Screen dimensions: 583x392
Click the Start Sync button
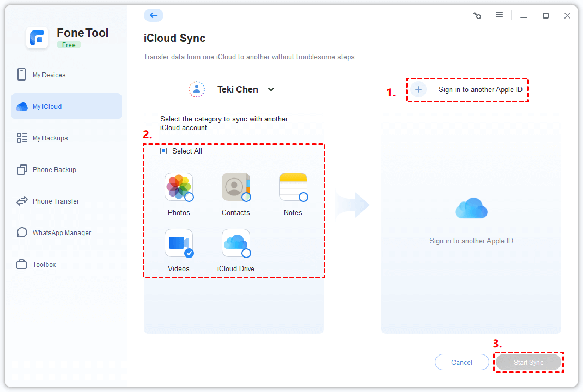coord(529,362)
